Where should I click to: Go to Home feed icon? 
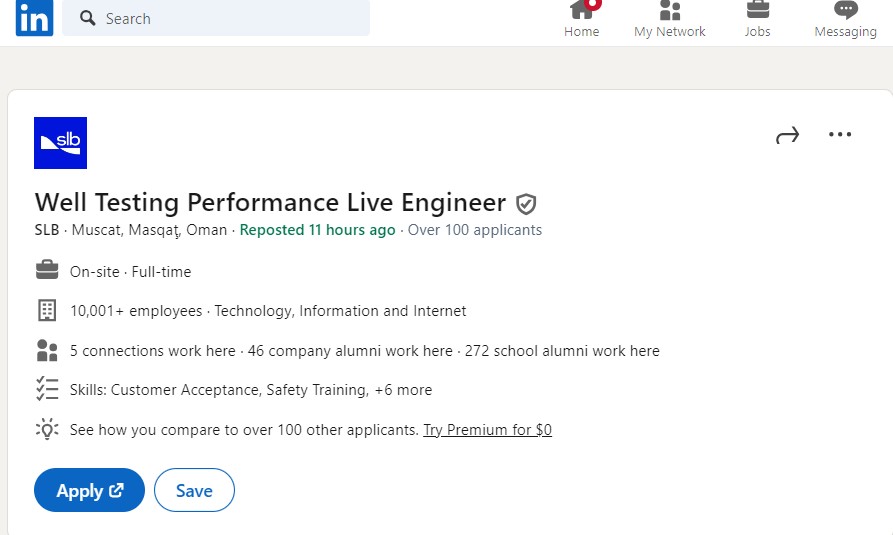(x=581, y=10)
